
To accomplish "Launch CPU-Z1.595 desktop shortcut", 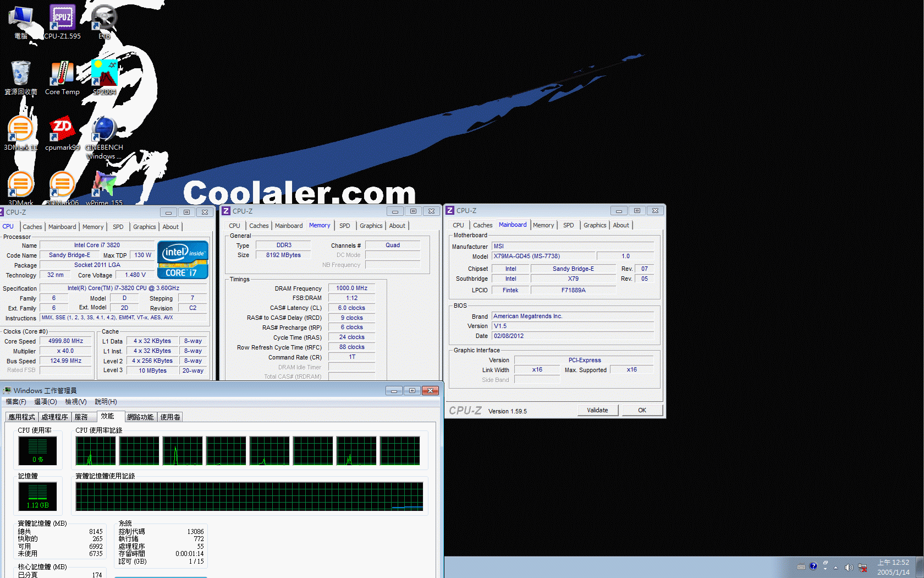I will [62, 22].
